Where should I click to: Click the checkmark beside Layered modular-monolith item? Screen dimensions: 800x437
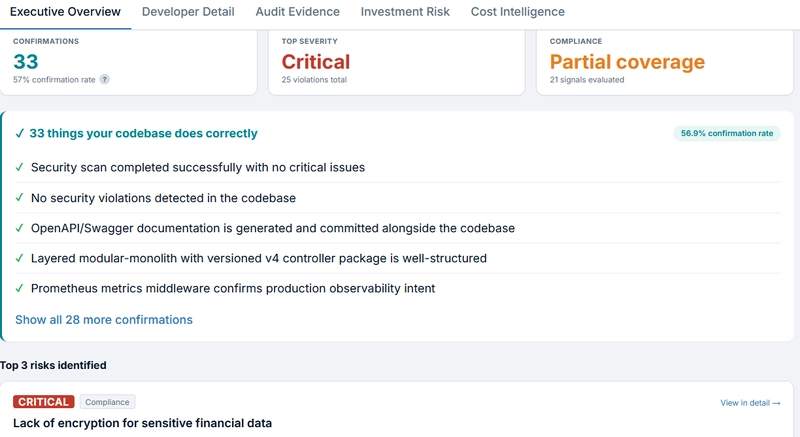click(x=19, y=258)
